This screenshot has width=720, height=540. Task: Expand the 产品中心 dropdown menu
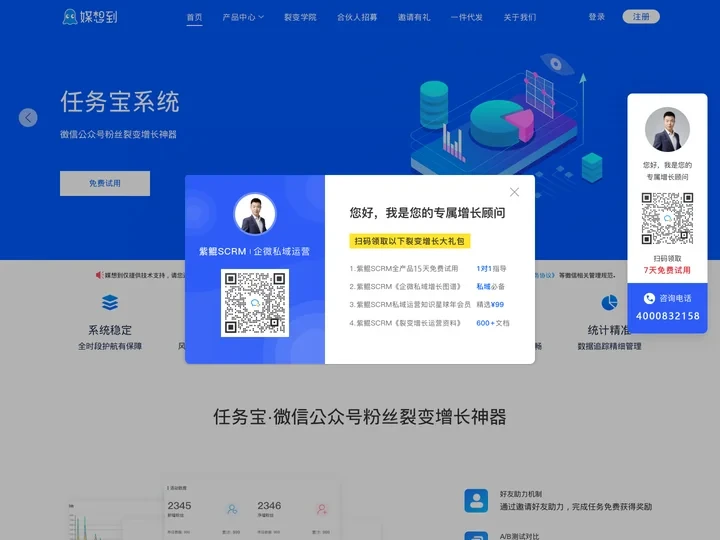coord(243,17)
